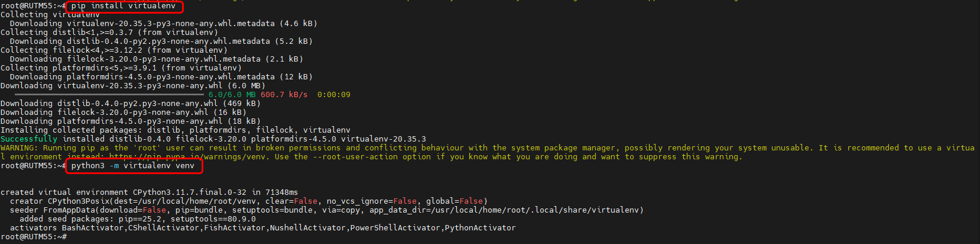This screenshot has height=244, width=980.
Task: Click the green 'Successfully' word
Action: (x=28, y=139)
